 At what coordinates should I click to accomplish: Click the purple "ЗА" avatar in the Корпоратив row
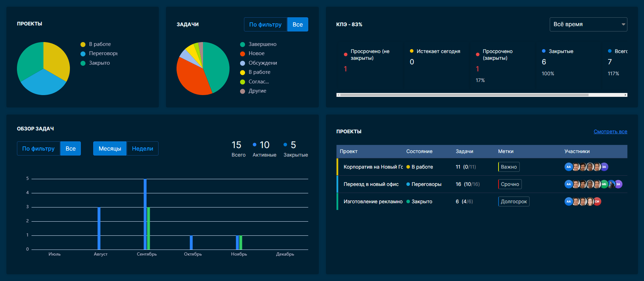[x=604, y=167]
